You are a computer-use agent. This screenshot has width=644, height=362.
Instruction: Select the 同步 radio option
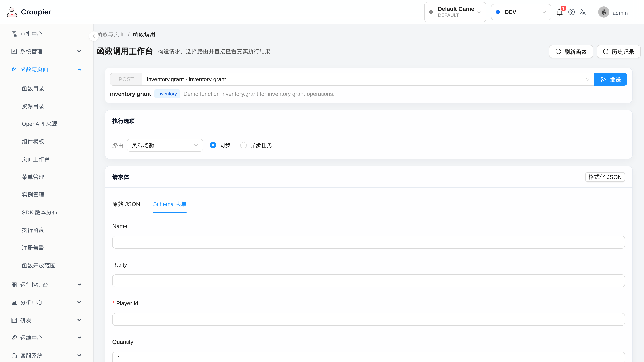[213, 145]
